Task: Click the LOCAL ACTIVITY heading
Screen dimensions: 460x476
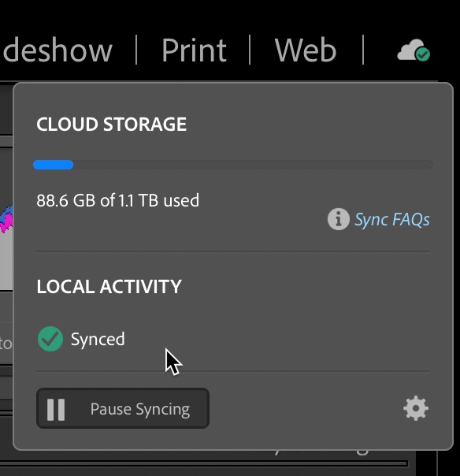Action: point(109,286)
